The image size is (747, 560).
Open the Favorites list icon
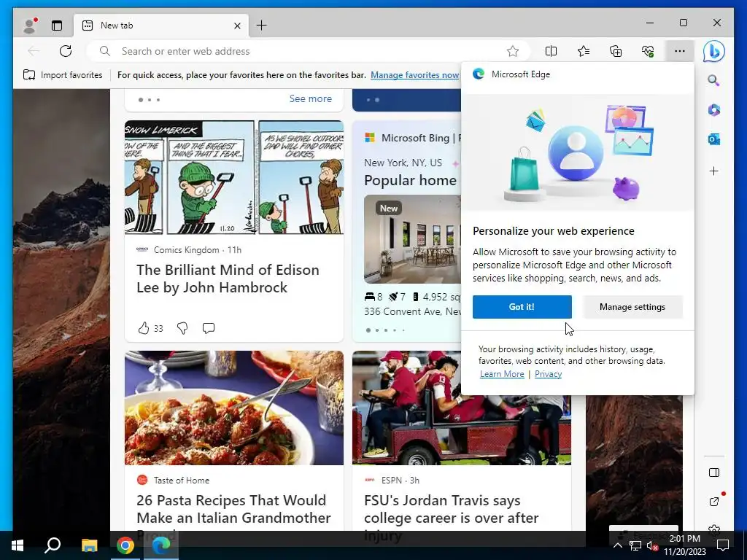(583, 51)
